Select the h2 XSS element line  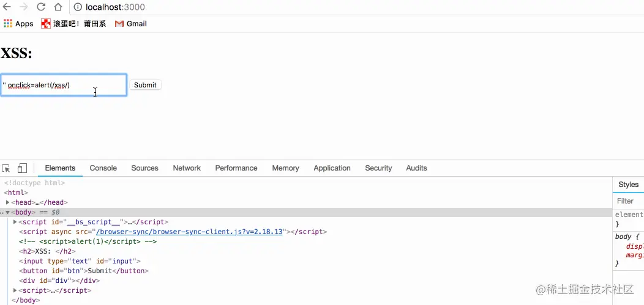click(47, 251)
